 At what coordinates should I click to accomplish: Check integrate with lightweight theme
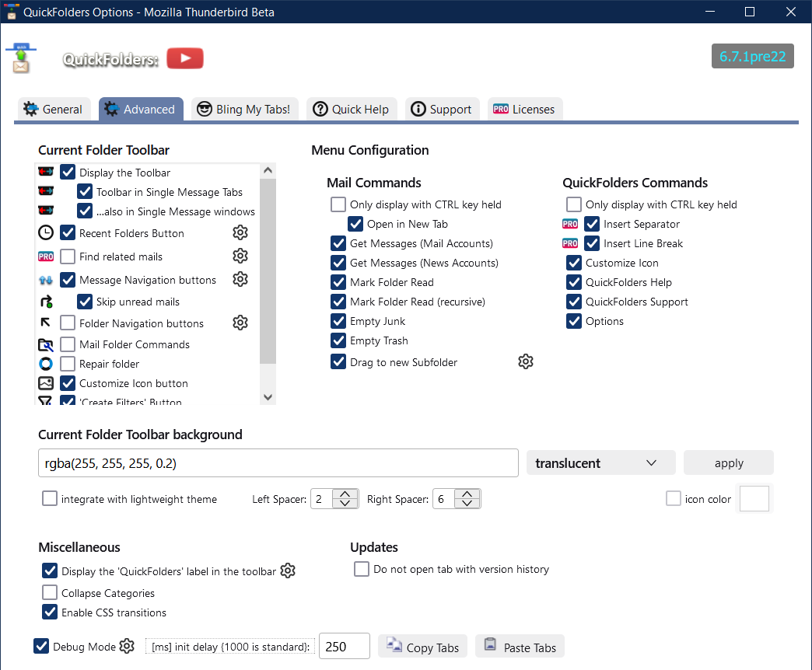[51, 499]
